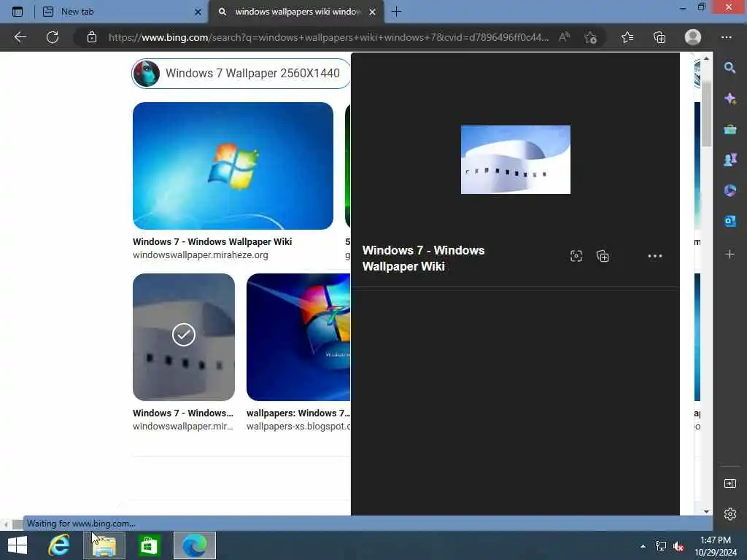Save preview image to collection
Image resolution: width=747 pixels, height=560 pixels.
(603, 256)
